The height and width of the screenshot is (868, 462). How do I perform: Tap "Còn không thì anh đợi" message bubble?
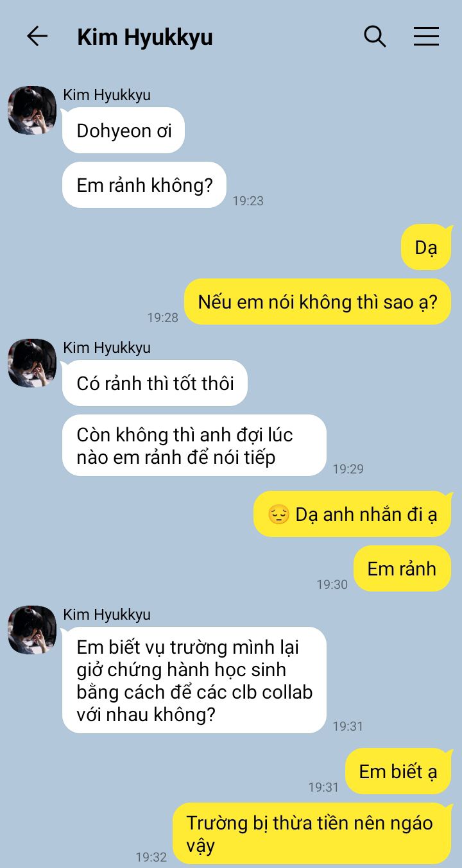pyautogui.click(x=194, y=445)
